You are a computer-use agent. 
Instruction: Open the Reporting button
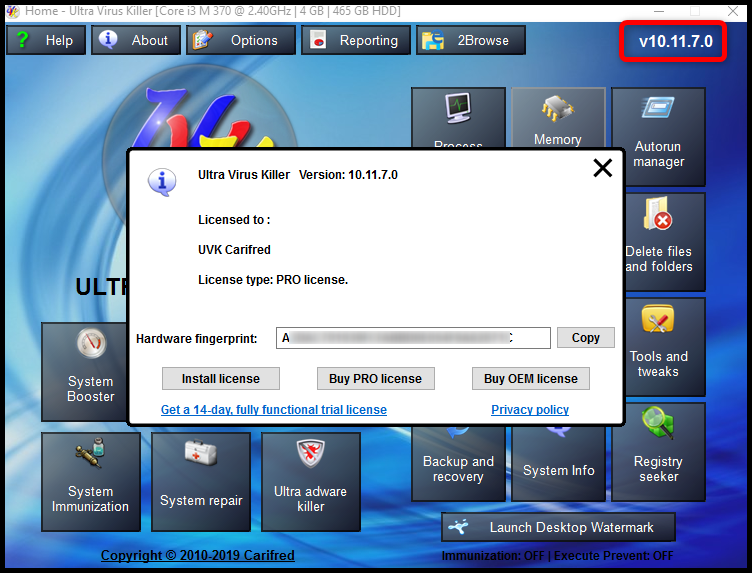point(356,40)
